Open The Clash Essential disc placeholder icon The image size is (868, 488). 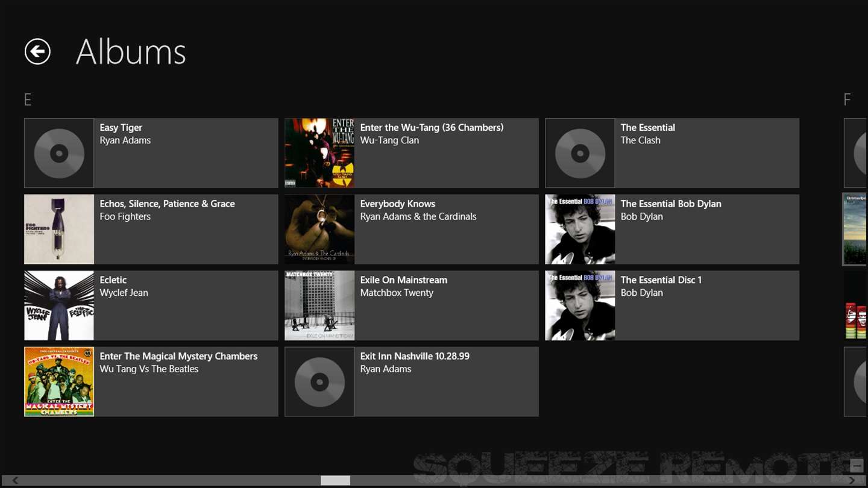580,153
